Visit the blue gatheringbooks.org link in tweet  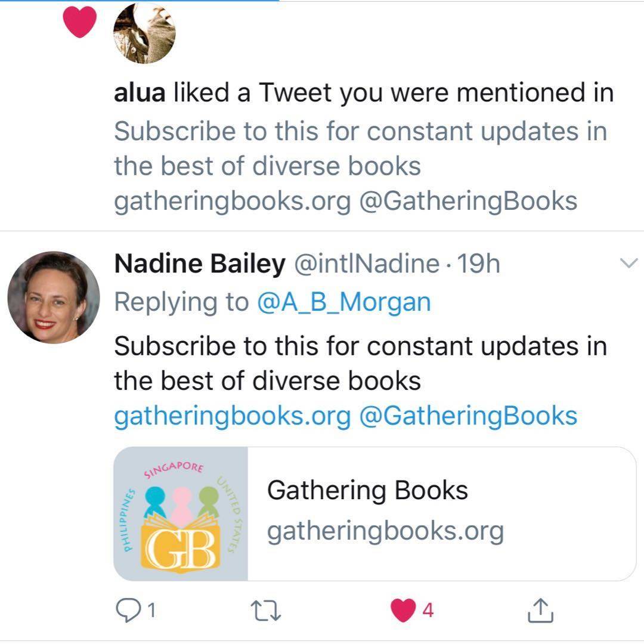pos(232,416)
